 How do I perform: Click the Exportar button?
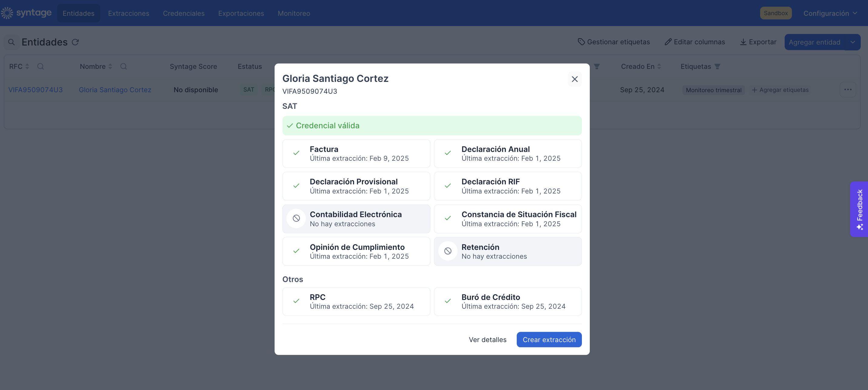click(758, 42)
